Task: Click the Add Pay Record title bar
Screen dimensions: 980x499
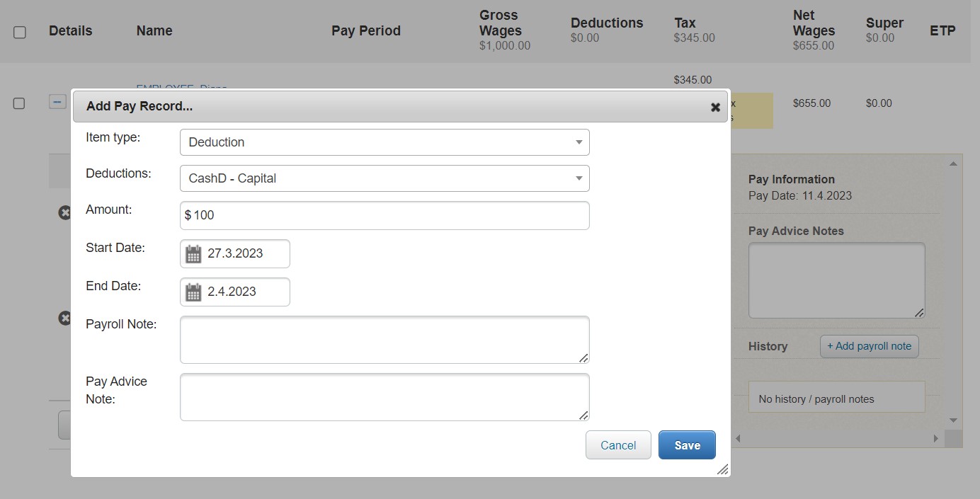Action: pyautogui.click(x=400, y=107)
